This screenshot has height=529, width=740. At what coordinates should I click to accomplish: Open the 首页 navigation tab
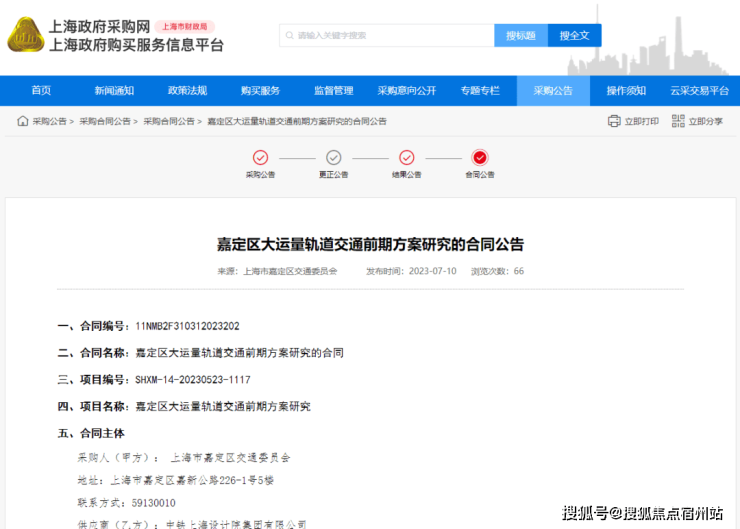[41, 91]
